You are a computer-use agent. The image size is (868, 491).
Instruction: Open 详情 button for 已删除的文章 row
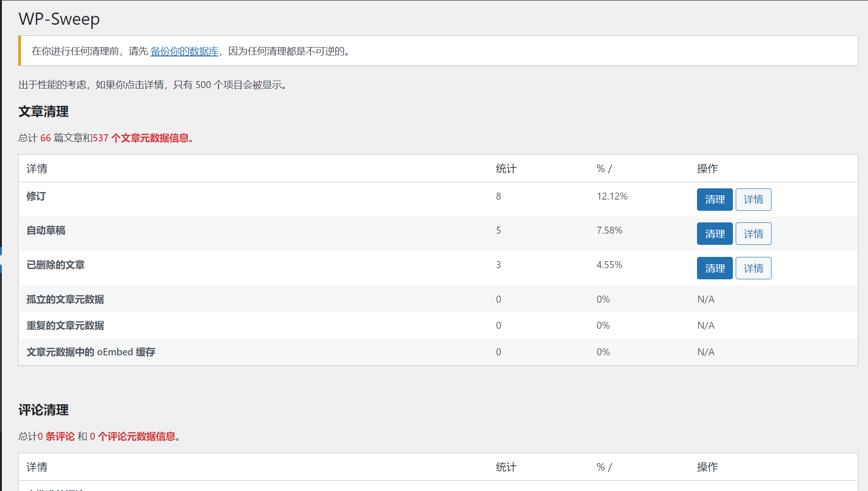pos(753,268)
